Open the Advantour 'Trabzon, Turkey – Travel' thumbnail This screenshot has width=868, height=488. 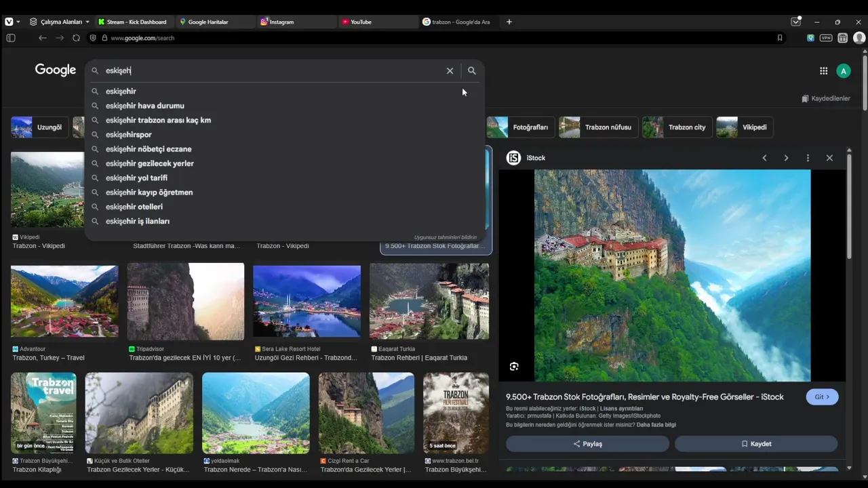[x=64, y=302]
